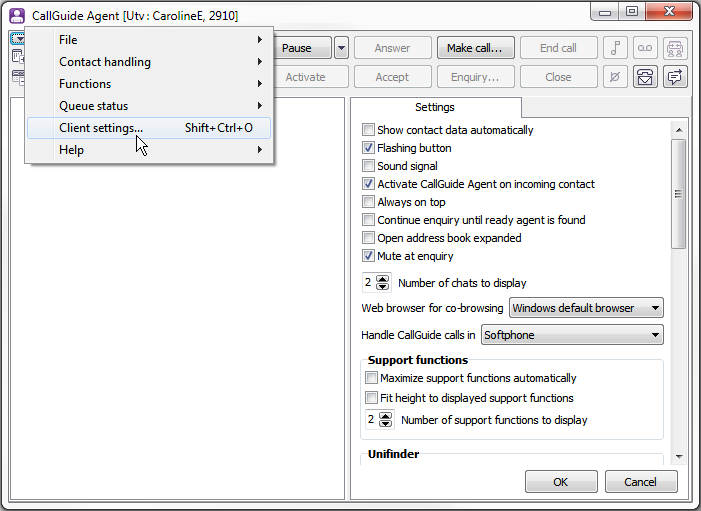
Task: Expand the Queue status submenu
Action: [149, 106]
